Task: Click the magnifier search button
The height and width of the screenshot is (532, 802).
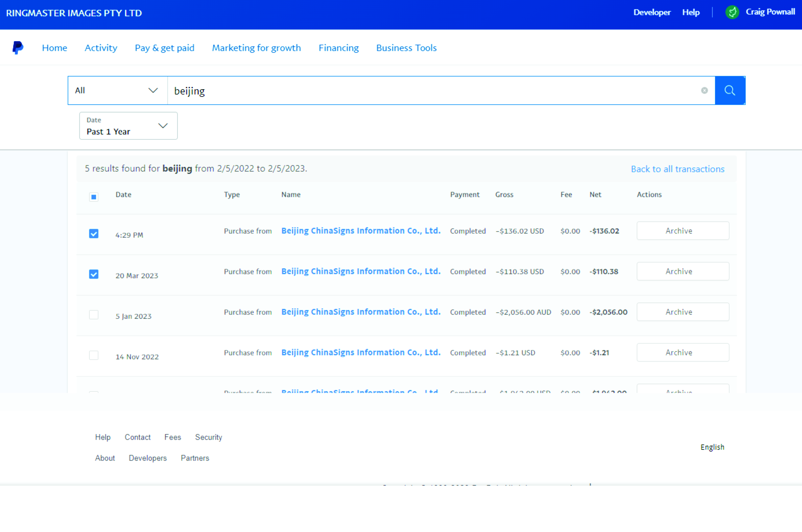Action: coord(730,90)
